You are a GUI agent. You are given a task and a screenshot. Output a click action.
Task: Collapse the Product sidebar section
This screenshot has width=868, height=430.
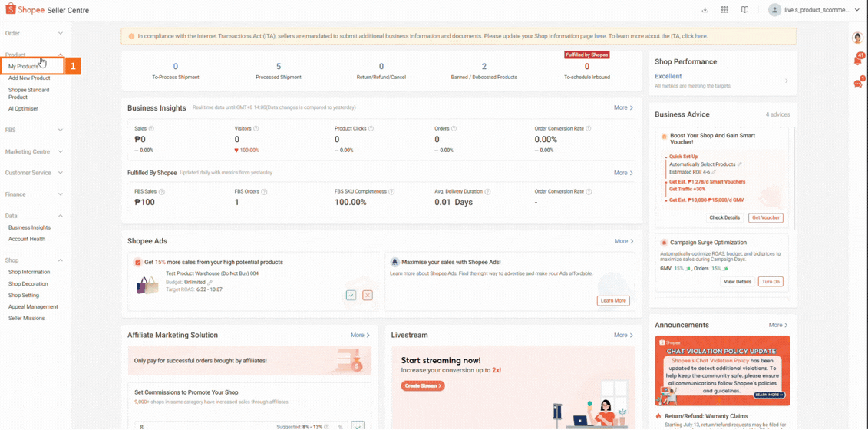[x=61, y=55]
